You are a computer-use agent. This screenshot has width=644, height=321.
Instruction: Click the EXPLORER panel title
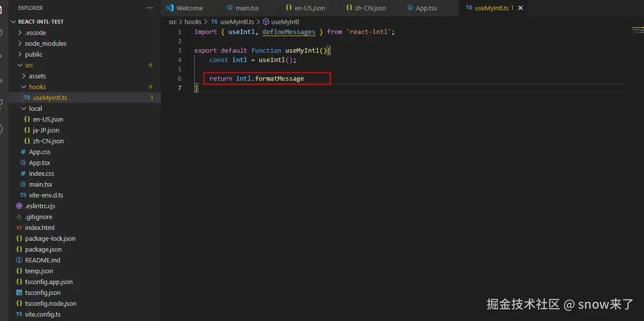click(x=31, y=8)
